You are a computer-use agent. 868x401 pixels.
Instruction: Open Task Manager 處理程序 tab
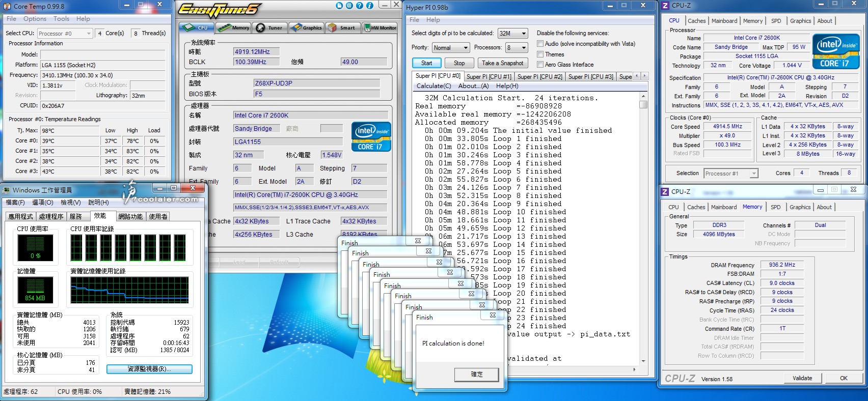click(51, 216)
